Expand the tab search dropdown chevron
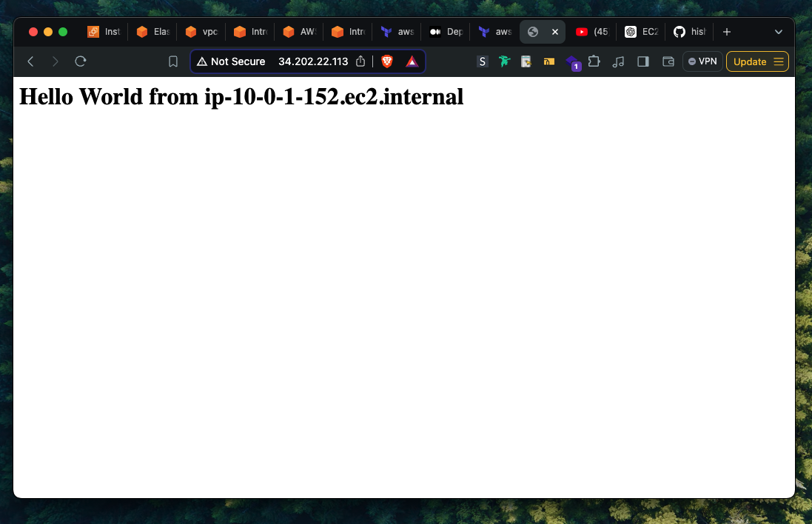This screenshot has height=524, width=812. tap(779, 32)
